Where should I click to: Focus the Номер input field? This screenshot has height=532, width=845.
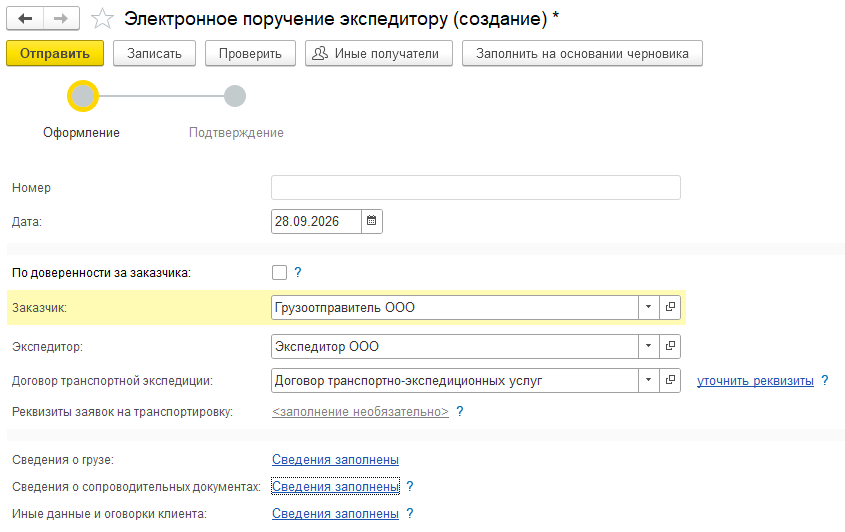pyautogui.click(x=476, y=188)
